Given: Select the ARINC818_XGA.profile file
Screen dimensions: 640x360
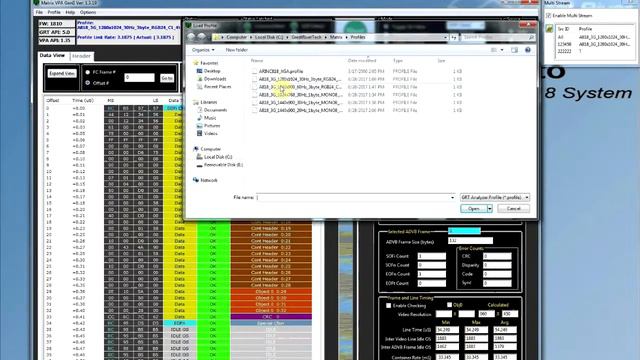Looking at the screenshot, I should click(281, 71).
